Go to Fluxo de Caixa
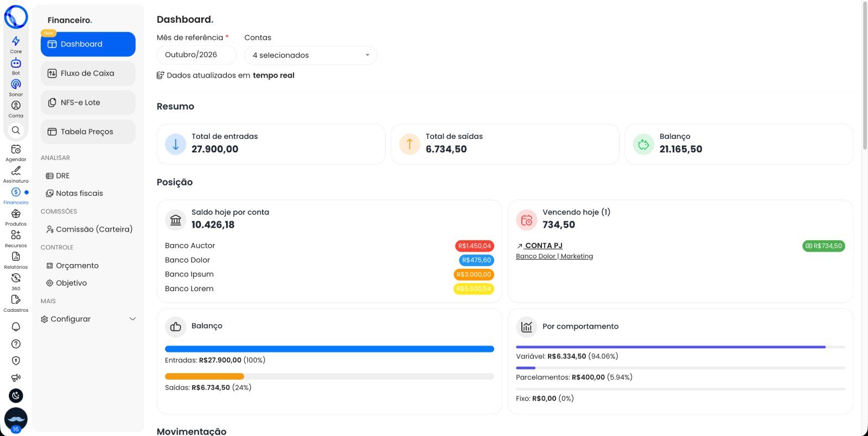 pyautogui.click(x=88, y=74)
